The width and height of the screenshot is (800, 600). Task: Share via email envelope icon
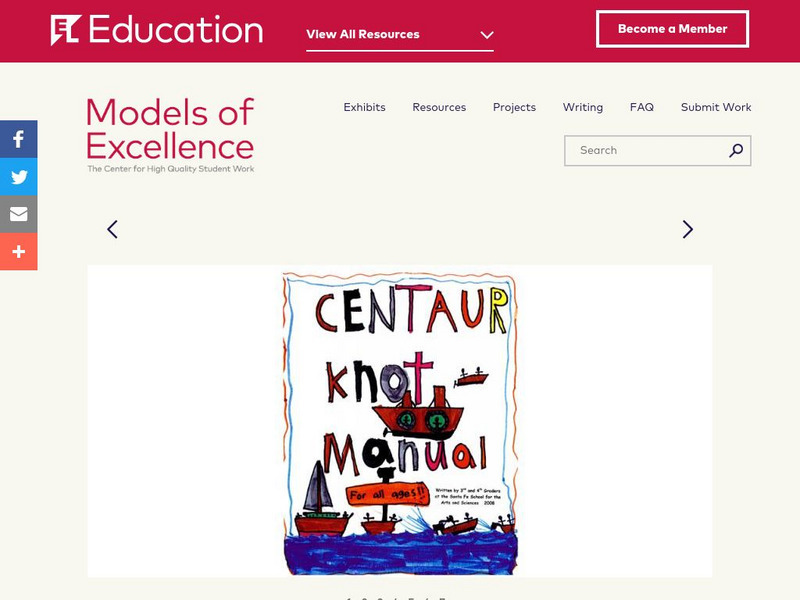click(x=18, y=214)
